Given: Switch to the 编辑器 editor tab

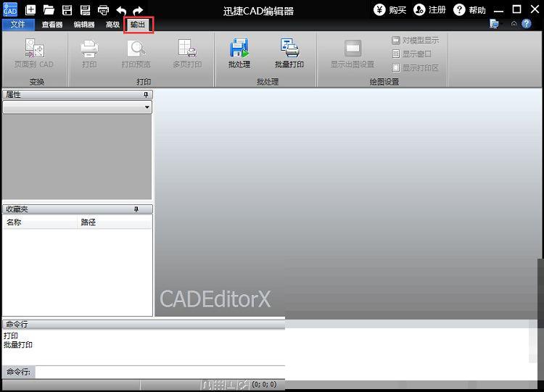Looking at the screenshot, I should coord(84,25).
